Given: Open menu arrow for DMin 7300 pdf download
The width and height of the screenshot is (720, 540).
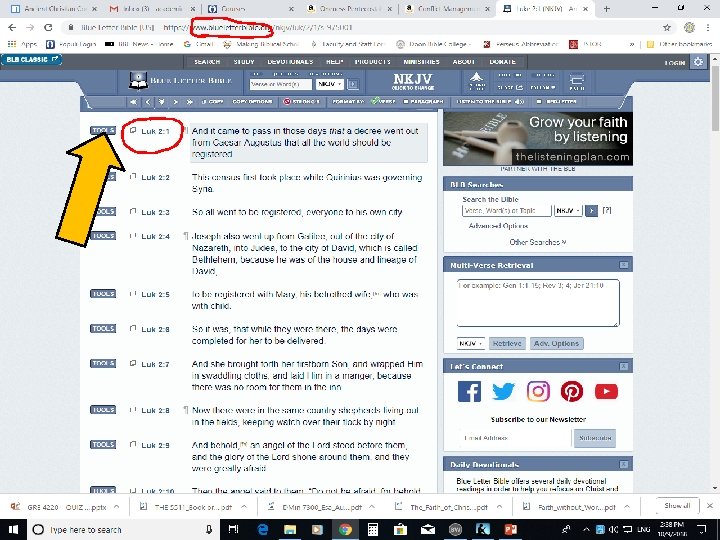Looking at the screenshot, I should point(371,507).
